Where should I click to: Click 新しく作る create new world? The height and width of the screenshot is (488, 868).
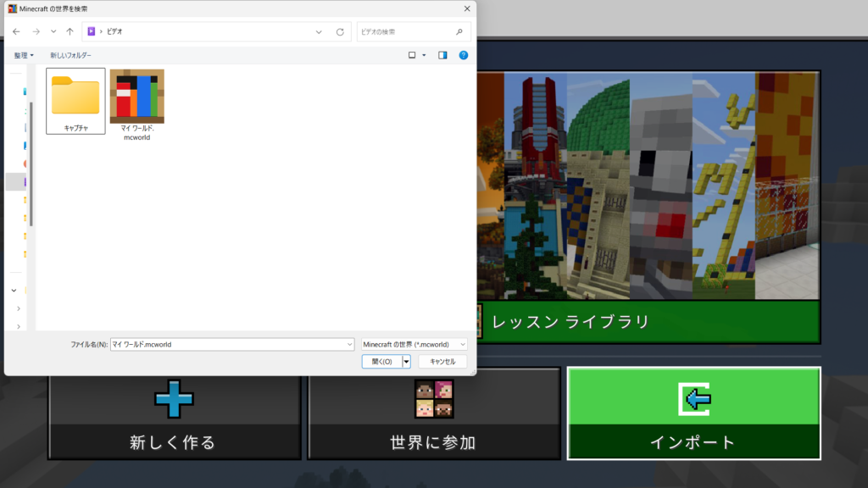point(174,413)
